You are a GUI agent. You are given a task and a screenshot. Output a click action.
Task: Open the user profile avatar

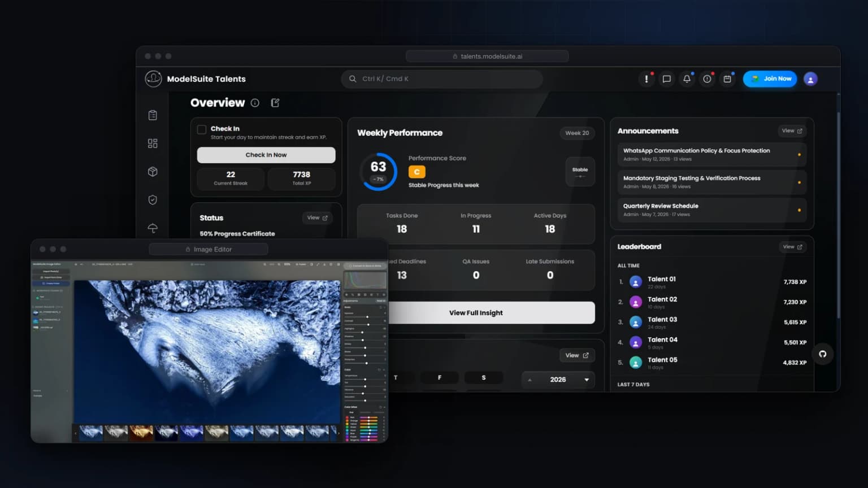pos(810,79)
